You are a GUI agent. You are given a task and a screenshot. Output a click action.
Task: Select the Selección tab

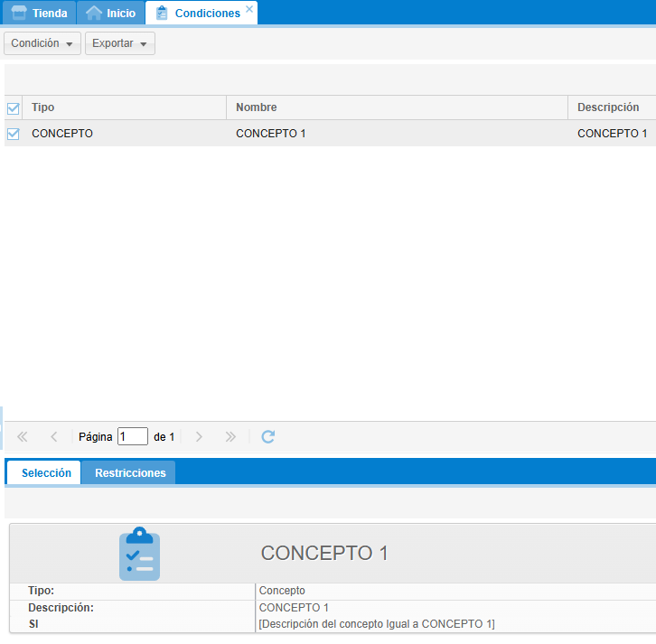[46, 472]
